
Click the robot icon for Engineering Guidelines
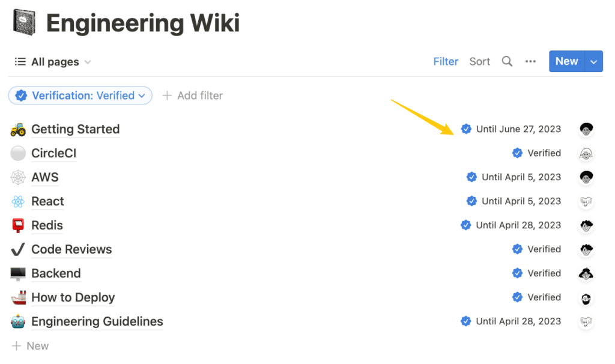(18, 321)
